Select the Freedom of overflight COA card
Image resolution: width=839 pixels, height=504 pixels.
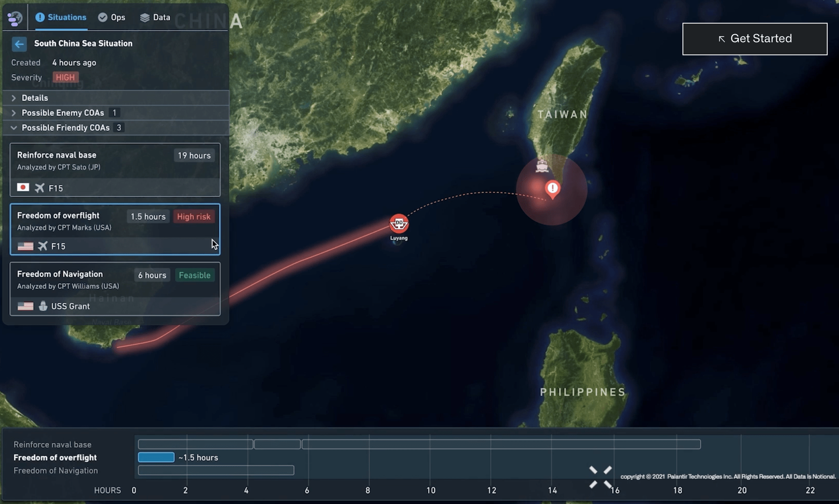click(115, 229)
